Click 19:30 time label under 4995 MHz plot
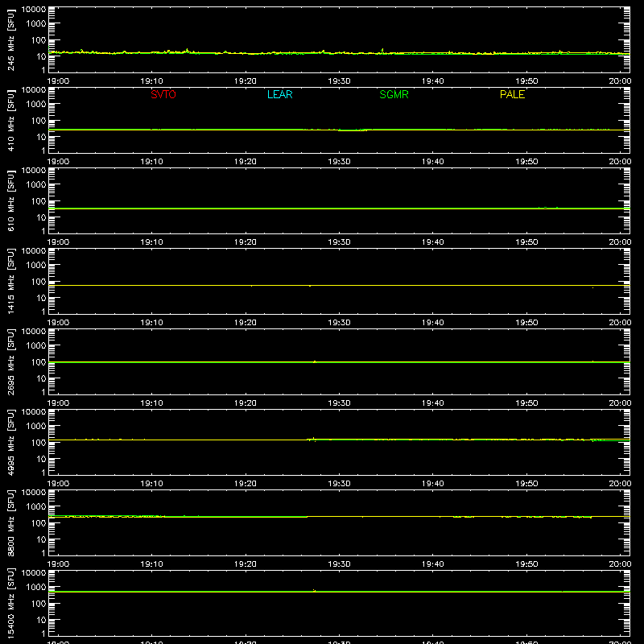Image resolution: width=644 pixels, height=644 pixels. [x=339, y=484]
